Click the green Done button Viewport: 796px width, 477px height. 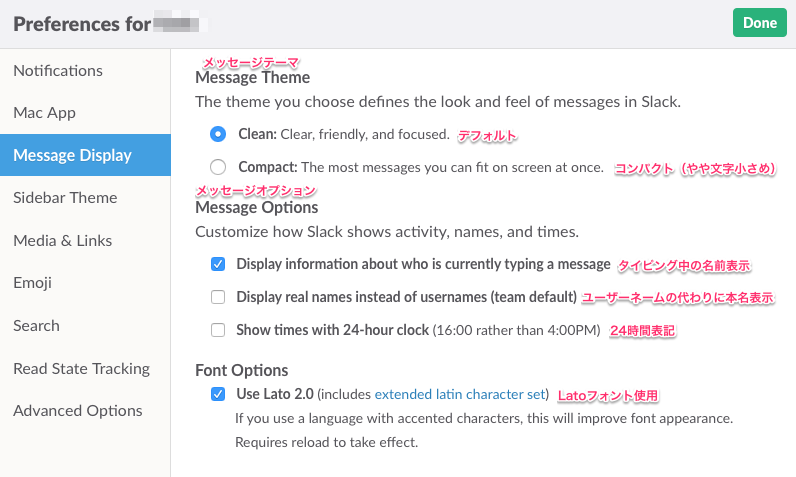tap(759, 23)
